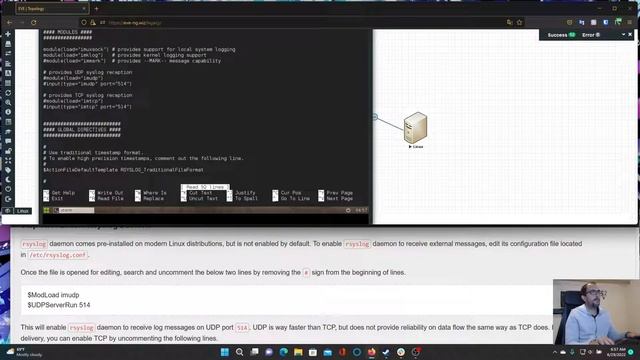640x360 pixels.
Task: Click the console desktop start menu icon
Action: point(47,210)
